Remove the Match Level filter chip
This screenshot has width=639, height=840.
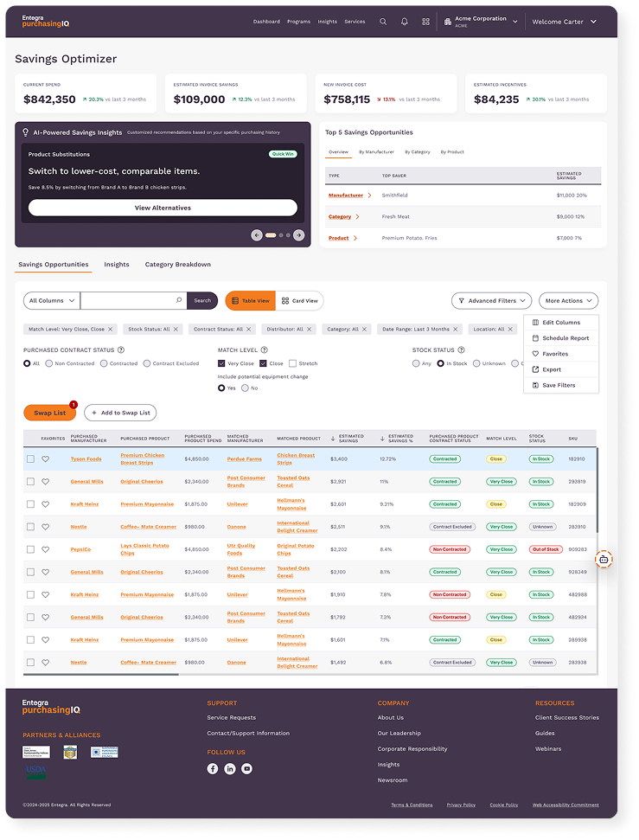coord(111,330)
